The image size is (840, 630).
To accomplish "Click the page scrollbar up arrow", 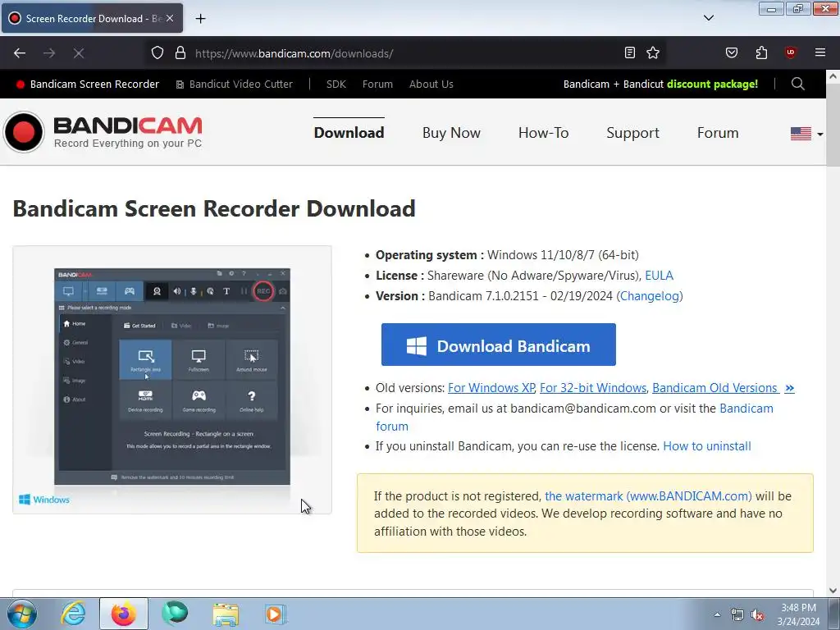I will pyautogui.click(x=833, y=76).
